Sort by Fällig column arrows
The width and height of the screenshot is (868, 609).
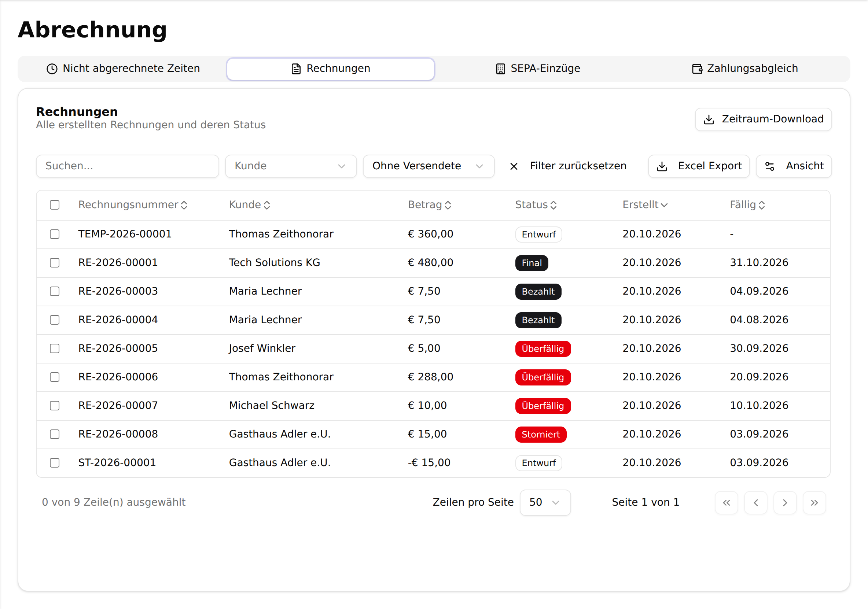tap(762, 205)
